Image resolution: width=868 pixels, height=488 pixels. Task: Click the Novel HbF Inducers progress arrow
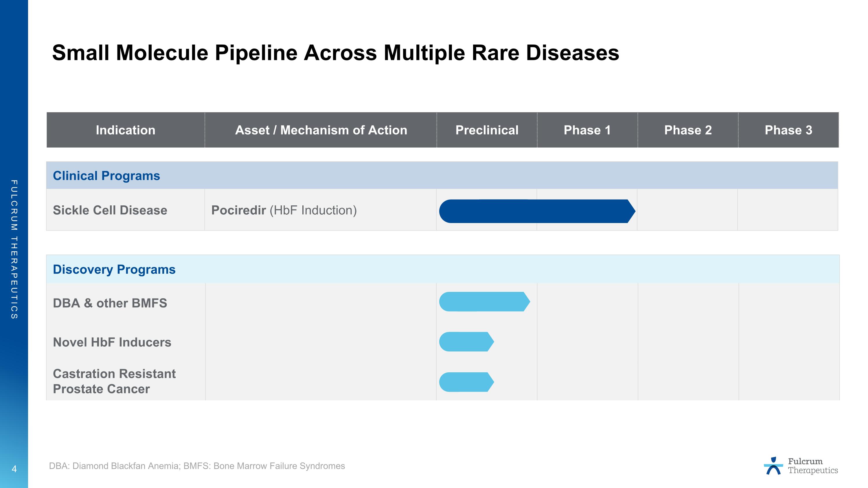pos(466,342)
